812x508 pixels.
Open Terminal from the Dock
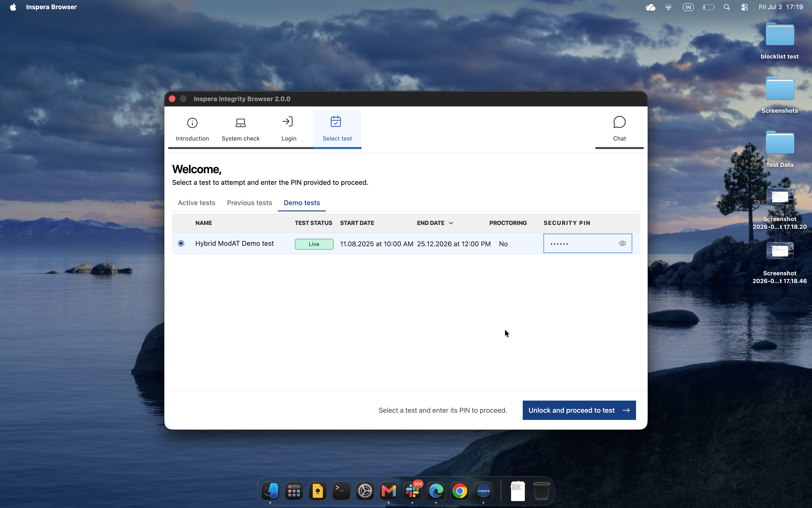point(341,491)
